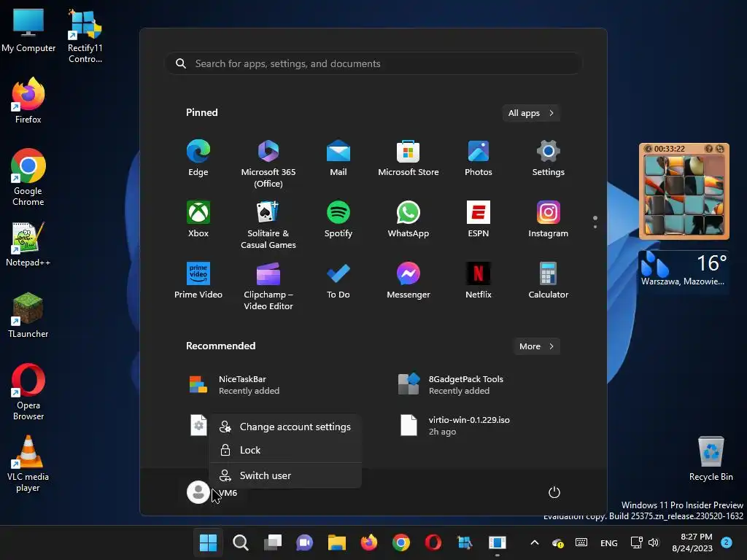This screenshot has height=560, width=747.
Task: Open Edge from pinned apps
Action: [x=198, y=158]
